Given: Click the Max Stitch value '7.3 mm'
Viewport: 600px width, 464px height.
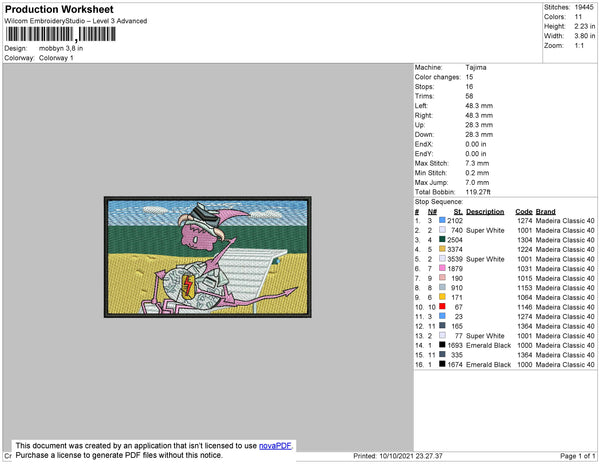Looking at the screenshot, I should tap(477, 163).
